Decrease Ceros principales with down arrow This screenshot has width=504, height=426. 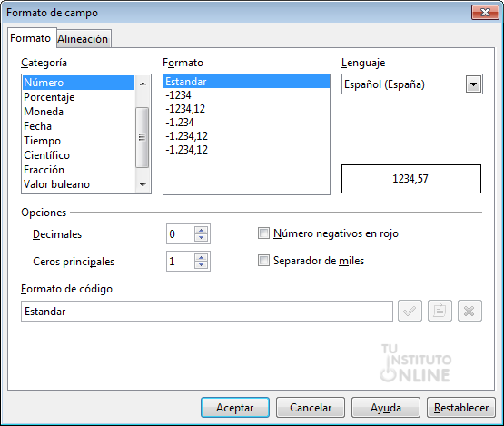[x=202, y=264]
